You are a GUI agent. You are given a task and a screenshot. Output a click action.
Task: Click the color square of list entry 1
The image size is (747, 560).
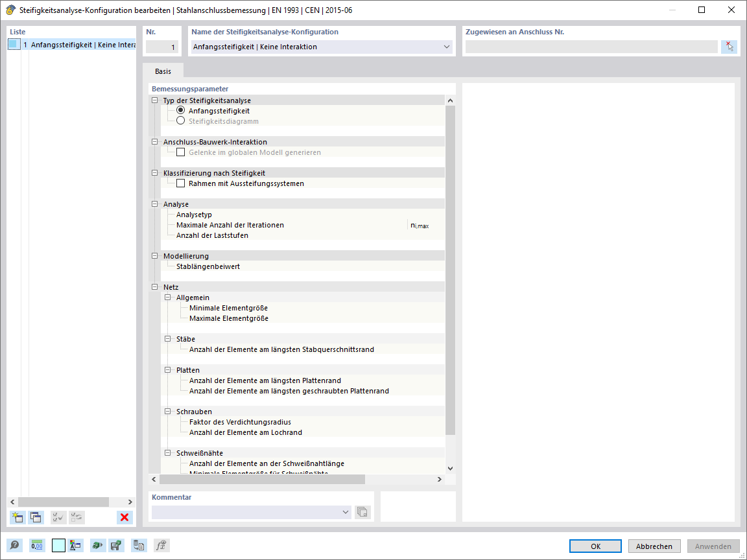[x=14, y=44]
